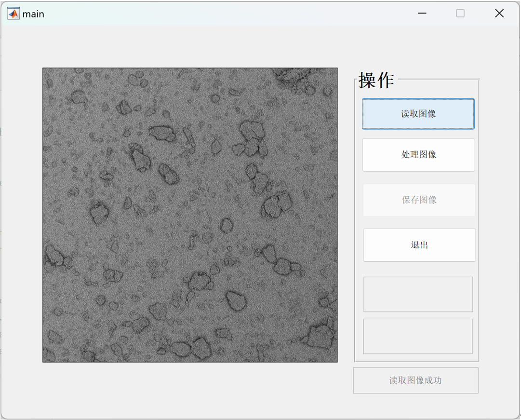Viewport: 521px width, 420px height.
Task: Click the 退出 button
Action: pos(419,245)
